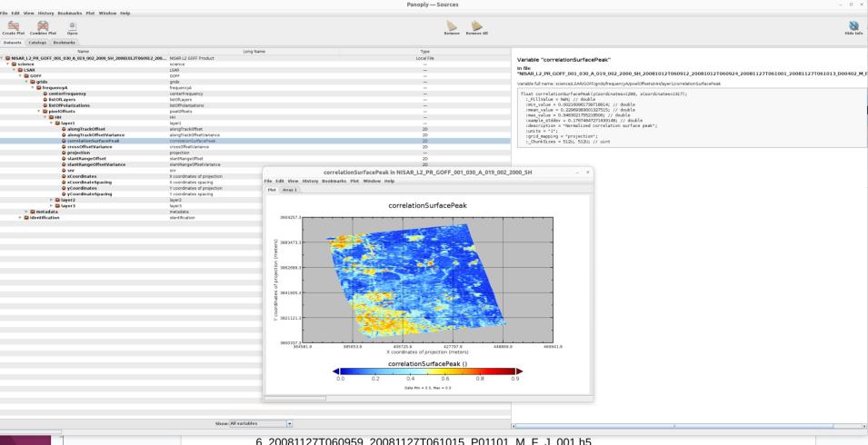The height and width of the screenshot is (445, 868).
Task: Select the Datasets tab
Action: pos(12,43)
